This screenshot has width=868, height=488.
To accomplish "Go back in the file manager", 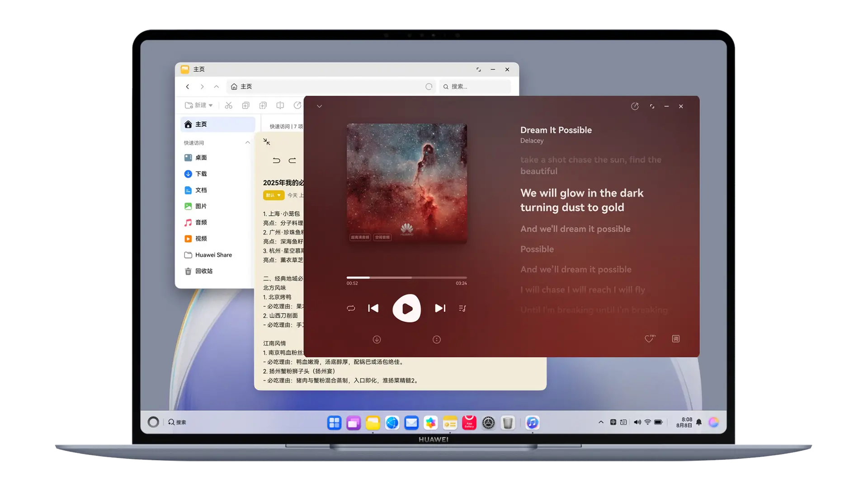I will click(x=187, y=86).
